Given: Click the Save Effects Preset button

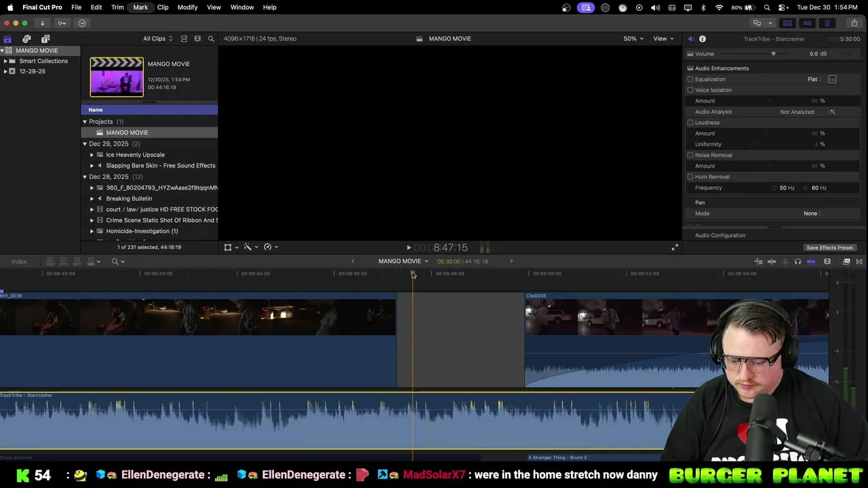Looking at the screenshot, I should click(829, 247).
